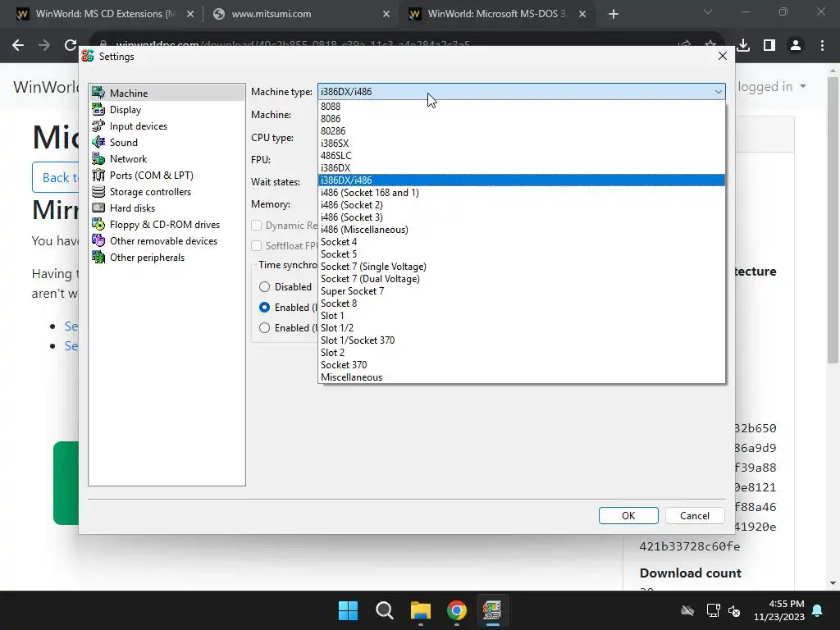Choose Socket 7 (Dual Voltage) option
This screenshot has height=630, width=840.
(521, 279)
